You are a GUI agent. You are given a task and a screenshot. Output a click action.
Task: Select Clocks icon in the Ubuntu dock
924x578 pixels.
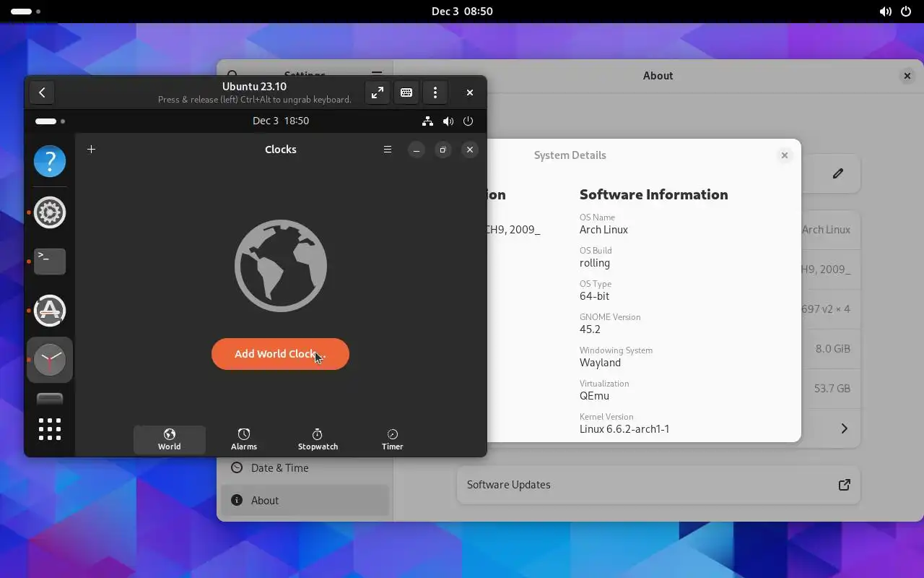[50, 360]
